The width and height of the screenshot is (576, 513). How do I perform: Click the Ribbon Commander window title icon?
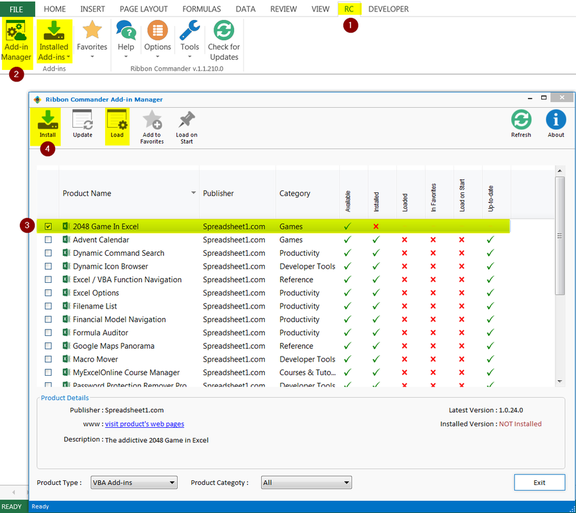tap(37, 100)
